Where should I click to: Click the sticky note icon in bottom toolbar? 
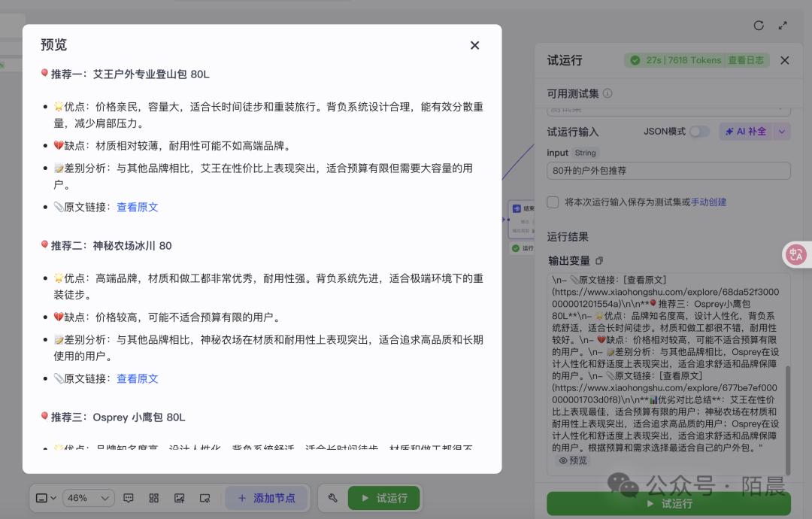tap(205, 497)
